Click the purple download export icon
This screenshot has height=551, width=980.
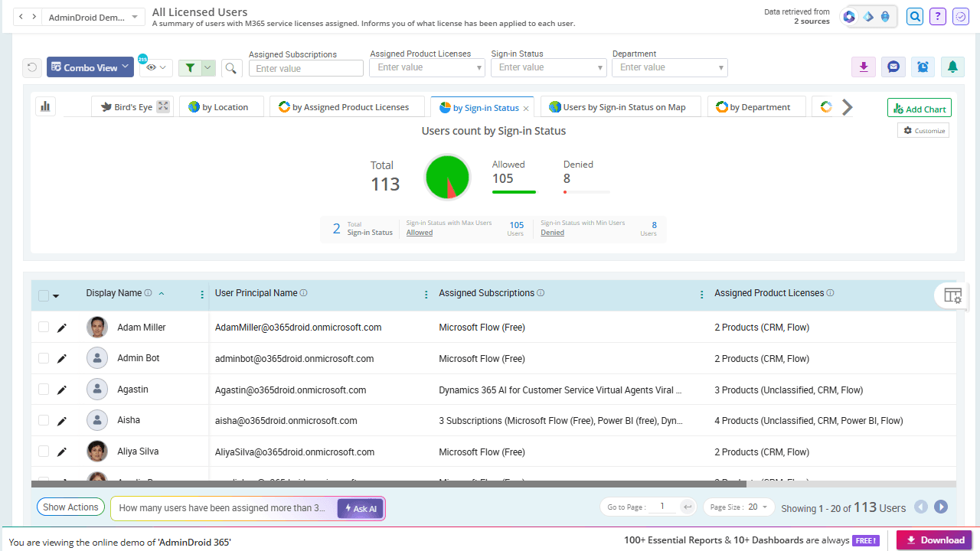864,67
